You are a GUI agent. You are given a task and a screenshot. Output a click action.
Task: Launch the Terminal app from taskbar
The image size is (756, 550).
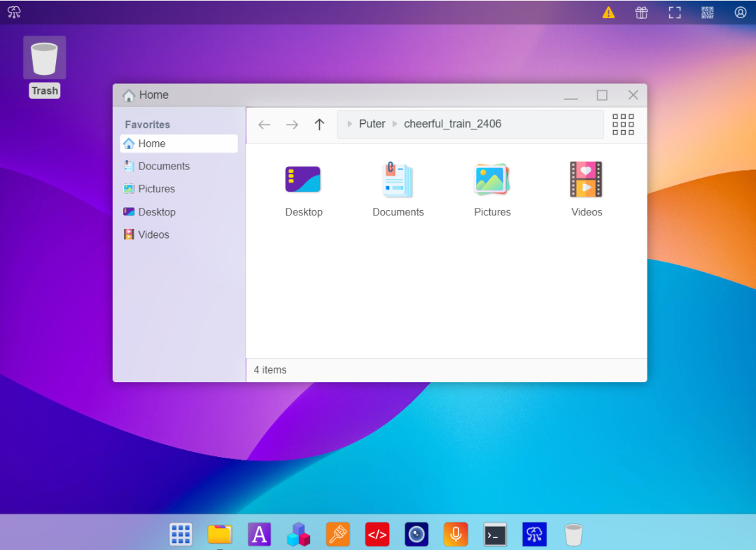click(495, 535)
